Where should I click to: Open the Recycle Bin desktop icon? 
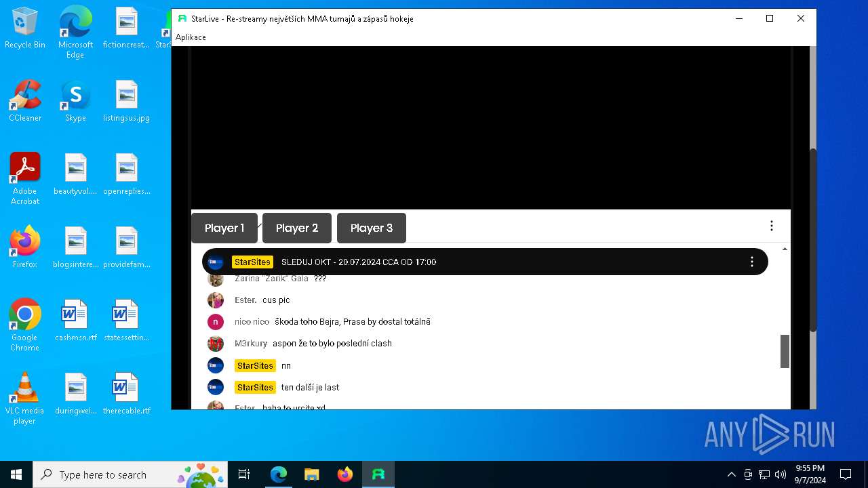point(25,28)
